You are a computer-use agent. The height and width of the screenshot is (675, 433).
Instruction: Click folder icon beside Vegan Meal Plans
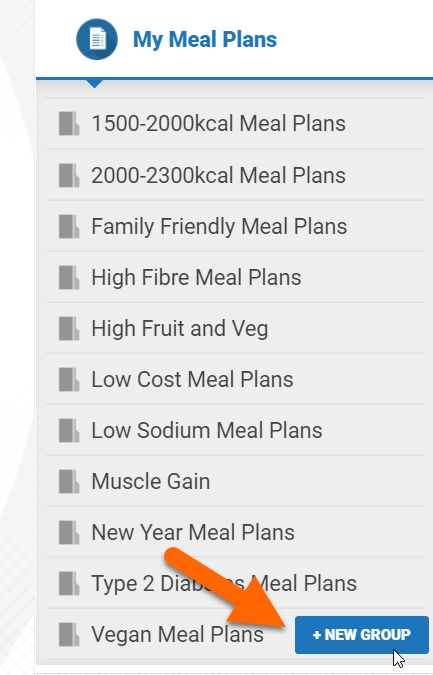click(69, 635)
